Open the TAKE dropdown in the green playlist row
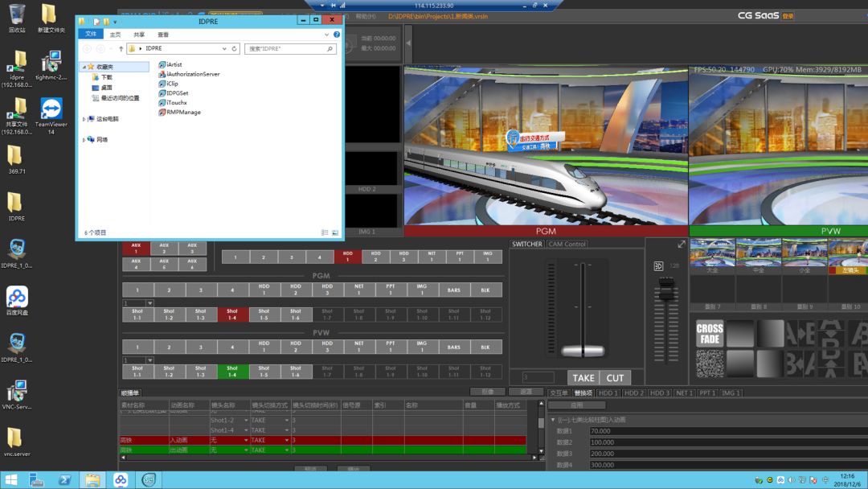 coord(287,450)
